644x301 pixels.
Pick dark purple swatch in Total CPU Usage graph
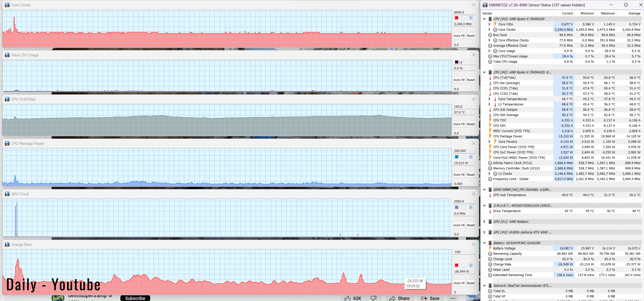tap(457, 62)
